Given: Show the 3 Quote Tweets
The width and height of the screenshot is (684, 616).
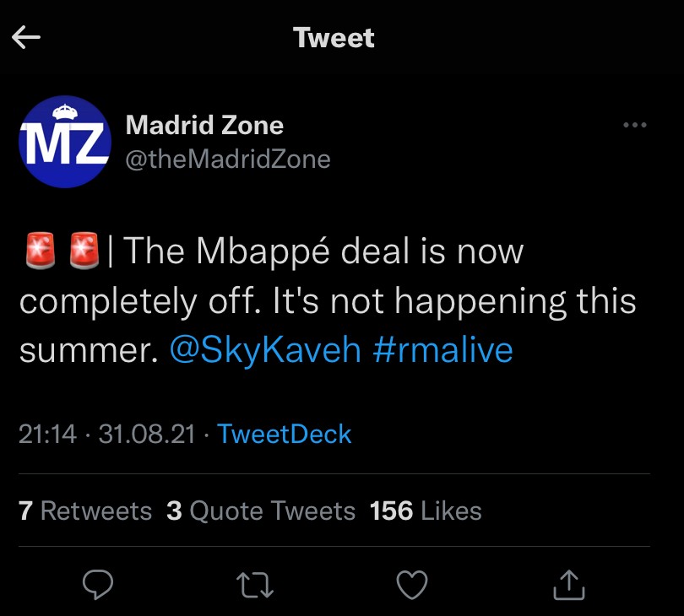Looking at the screenshot, I should pos(261,511).
